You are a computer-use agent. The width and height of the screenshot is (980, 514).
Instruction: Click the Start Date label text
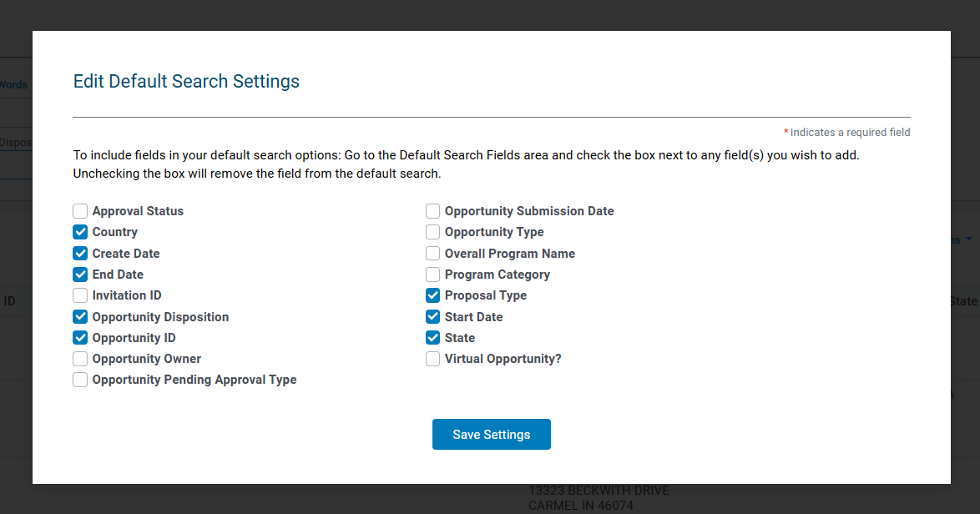(x=474, y=316)
